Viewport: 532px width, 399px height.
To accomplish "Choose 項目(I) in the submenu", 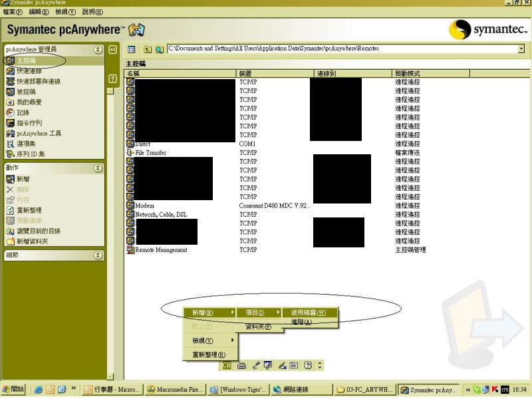I will click(x=259, y=313).
